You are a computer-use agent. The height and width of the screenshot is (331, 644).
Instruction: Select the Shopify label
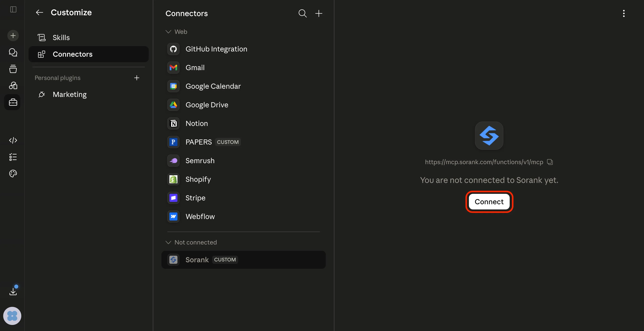click(198, 179)
